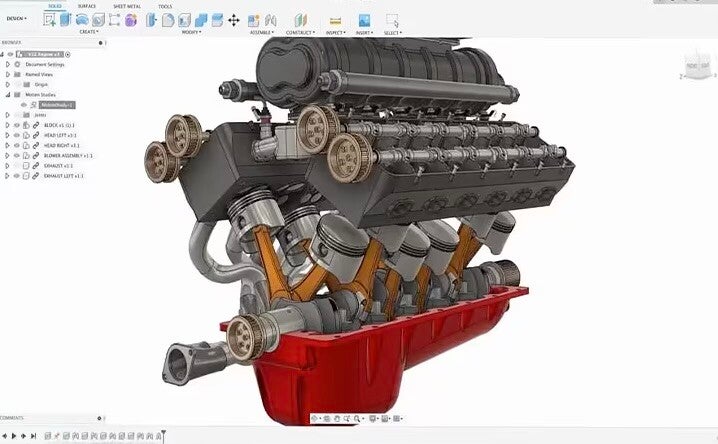Hide the EXHAUST LEFT component
Image resolution: width=718 pixels, height=444 pixels.
click(x=17, y=175)
